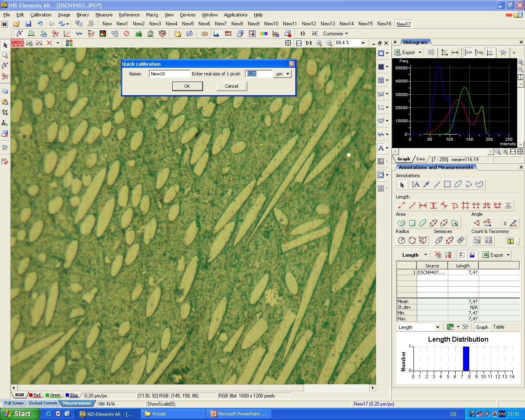Click the horizontal scrollbar under the image
Screen dimensions: 525x420
(193, 388)
